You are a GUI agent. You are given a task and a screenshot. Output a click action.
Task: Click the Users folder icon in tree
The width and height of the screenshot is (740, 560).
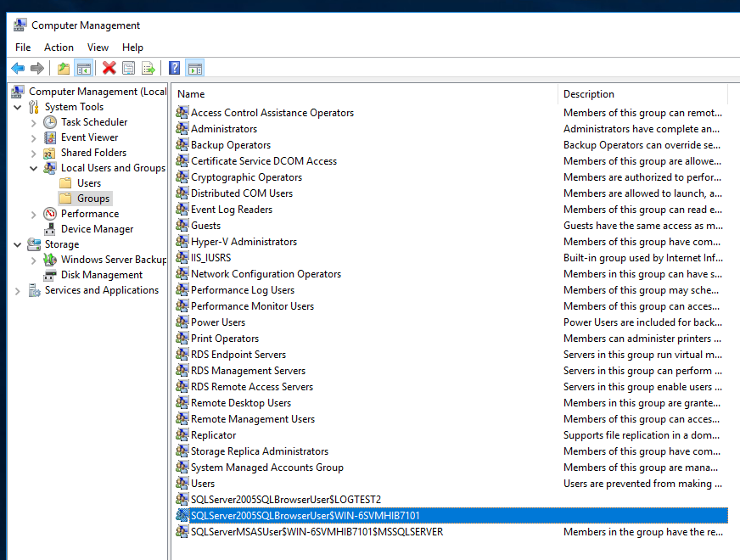(x=65, y=183)
